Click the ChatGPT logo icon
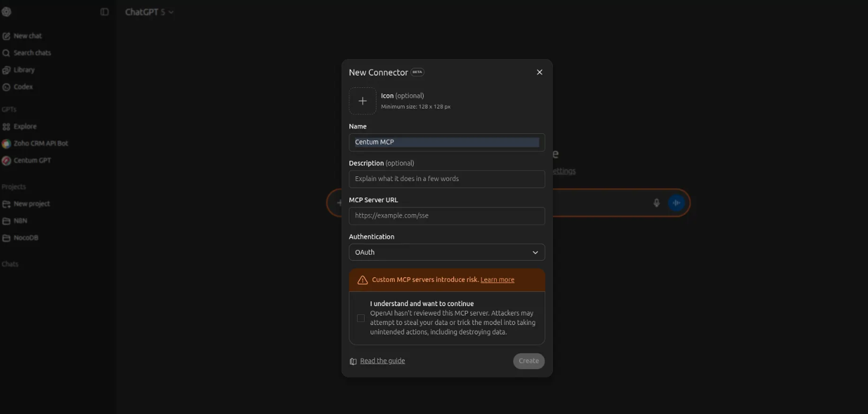The image size is (868, 414). pyautogui.click(x=6, y=12)
